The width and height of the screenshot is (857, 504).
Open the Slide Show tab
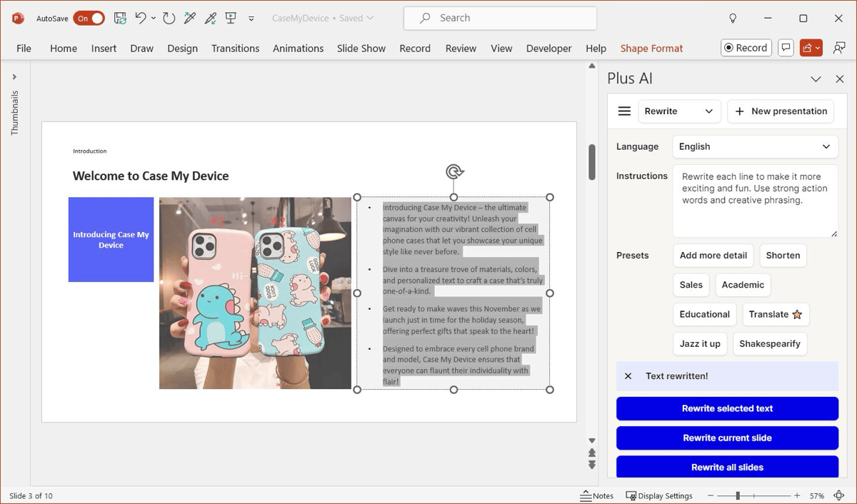(x=361, y=49)
